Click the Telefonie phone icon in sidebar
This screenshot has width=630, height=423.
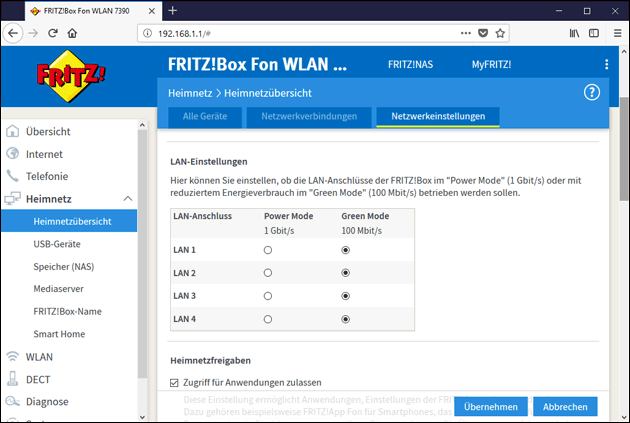point(12,176)
